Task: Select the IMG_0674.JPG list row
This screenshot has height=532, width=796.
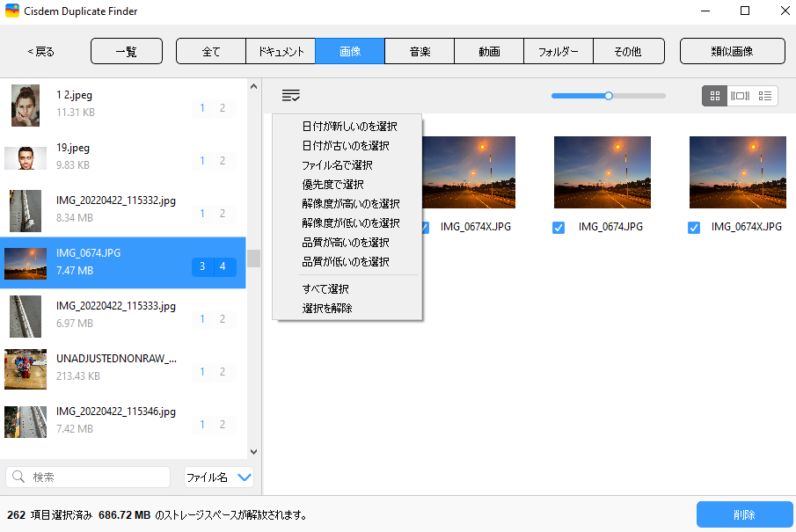Action: (x=123, y=262)
